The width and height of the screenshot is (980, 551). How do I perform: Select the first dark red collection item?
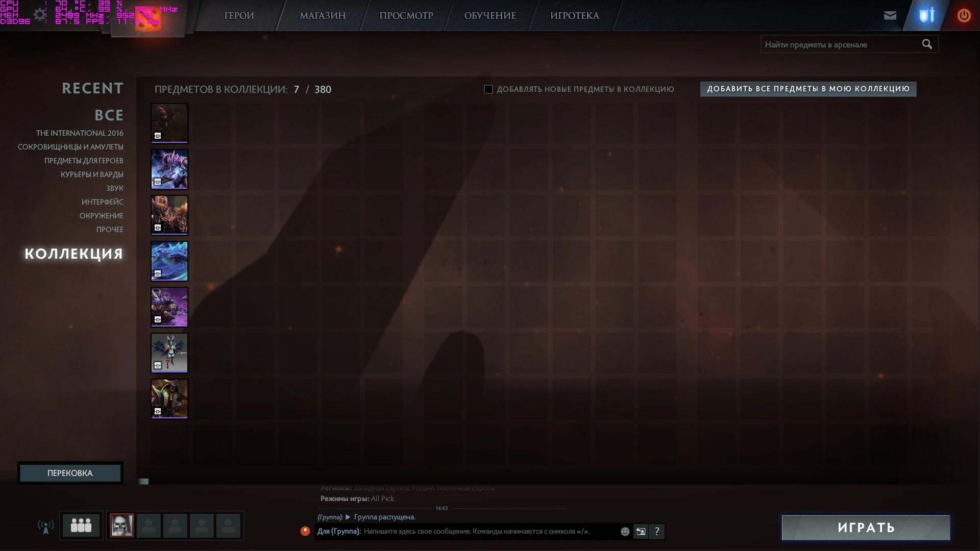coord(169,123)
